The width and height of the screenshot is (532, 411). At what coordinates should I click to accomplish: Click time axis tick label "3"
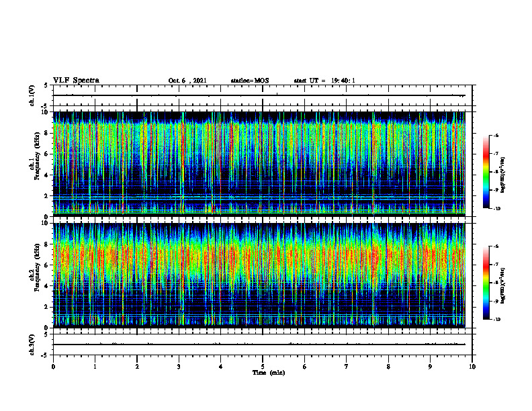tap(179, 367)
